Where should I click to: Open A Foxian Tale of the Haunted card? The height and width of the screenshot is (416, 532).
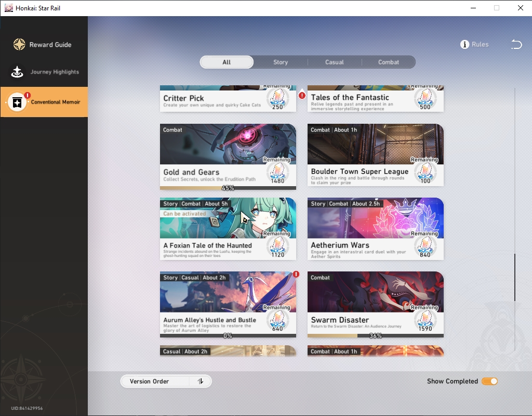(228, 229)
